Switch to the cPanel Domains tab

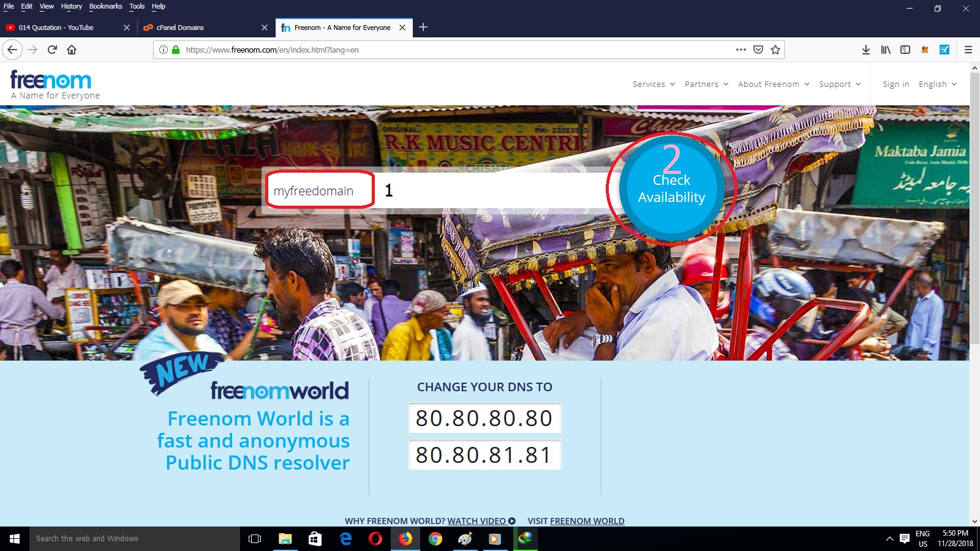(205, 28)
